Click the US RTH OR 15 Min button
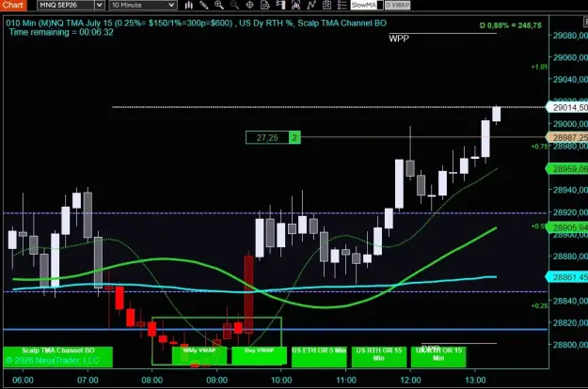This screenshot has width=588, height=389. pyautogui.click(x=379, y=356)
